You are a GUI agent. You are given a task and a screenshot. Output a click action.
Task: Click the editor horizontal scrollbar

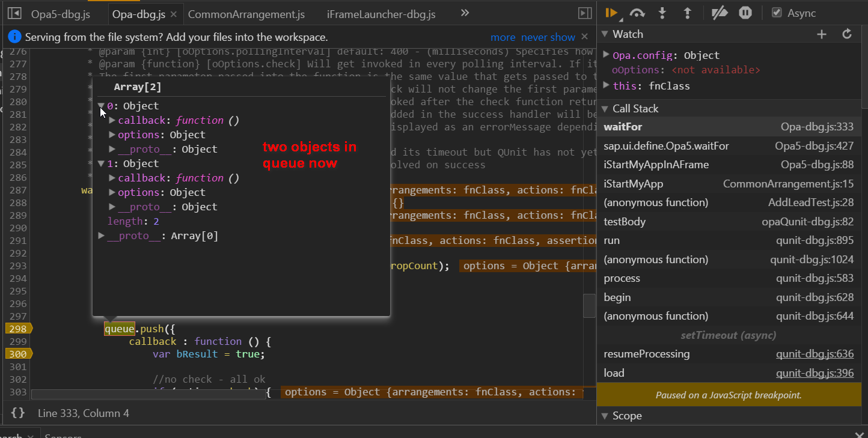point(149,395)
